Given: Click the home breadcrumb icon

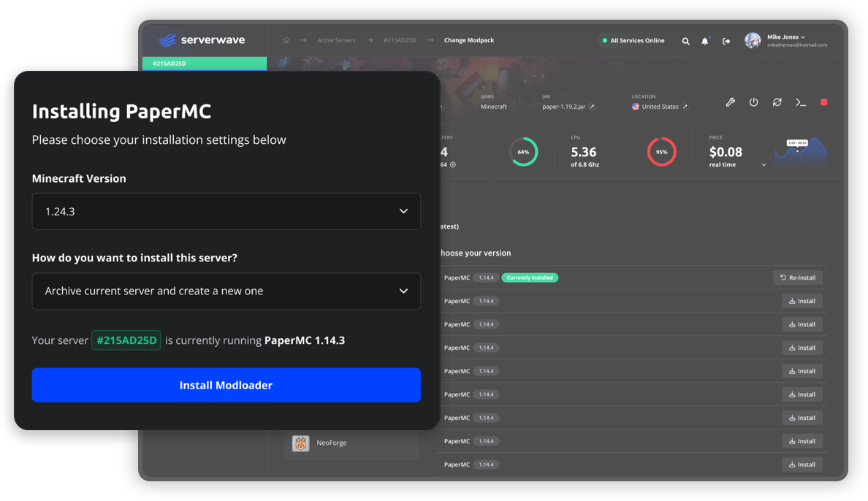Looking at the screenshot, I should [x=286, y=40].
